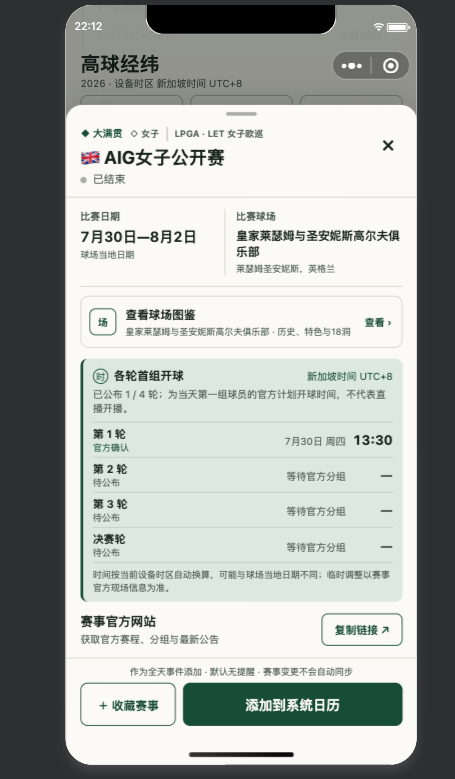Tap the 莱瑟姆圣安妮斯，英格兰 location text

(286, 269)
